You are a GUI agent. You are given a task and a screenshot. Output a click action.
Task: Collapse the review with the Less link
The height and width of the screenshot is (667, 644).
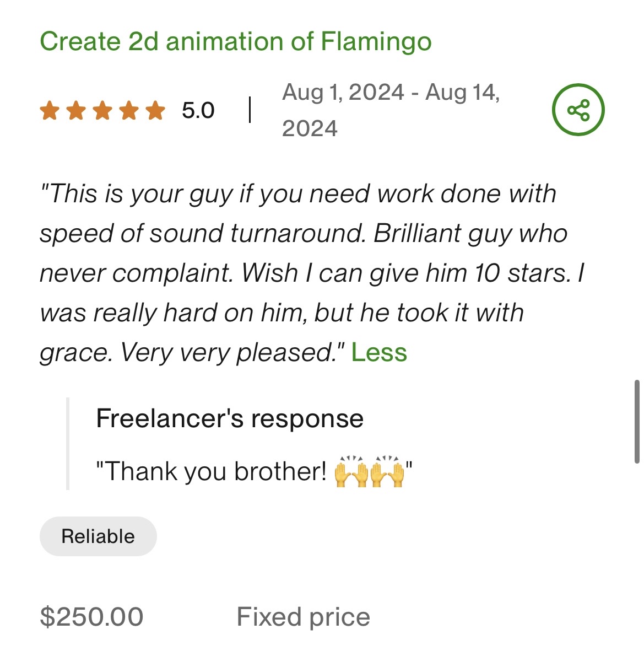coord(379,352)
